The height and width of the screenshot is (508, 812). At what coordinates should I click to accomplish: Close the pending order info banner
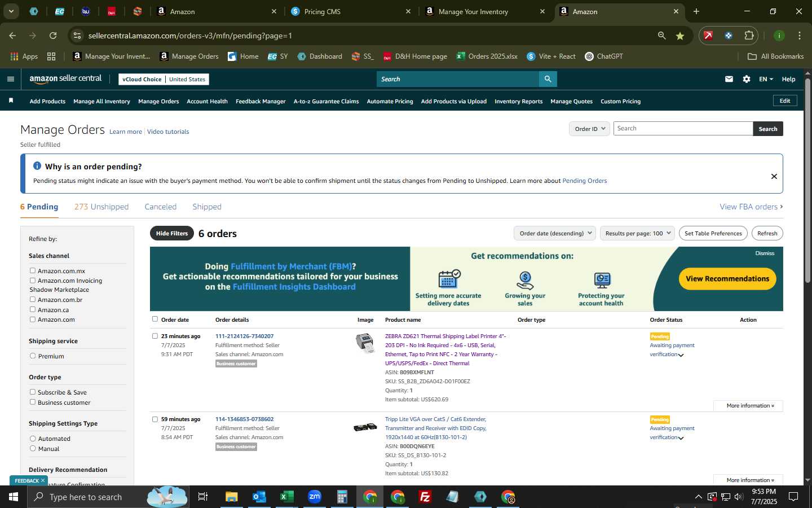(x=774, y=176)
